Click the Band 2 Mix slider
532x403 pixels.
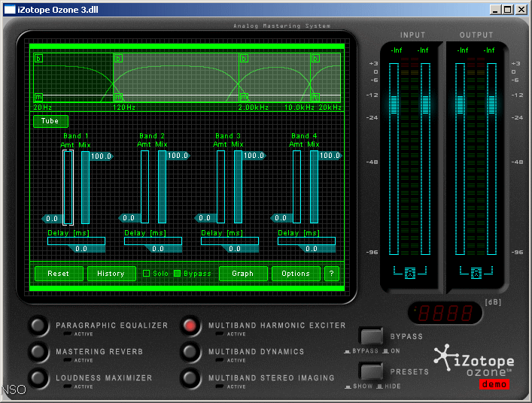(163, 186)
